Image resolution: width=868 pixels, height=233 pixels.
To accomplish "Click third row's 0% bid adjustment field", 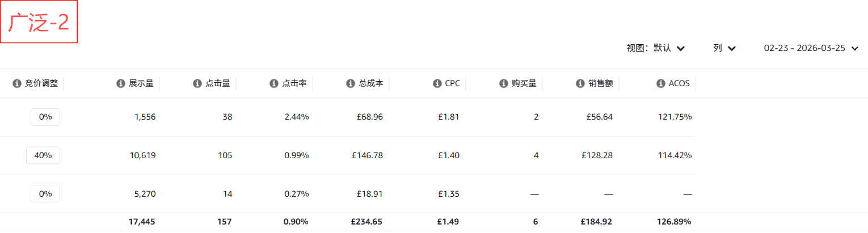I will coord(45,193).
